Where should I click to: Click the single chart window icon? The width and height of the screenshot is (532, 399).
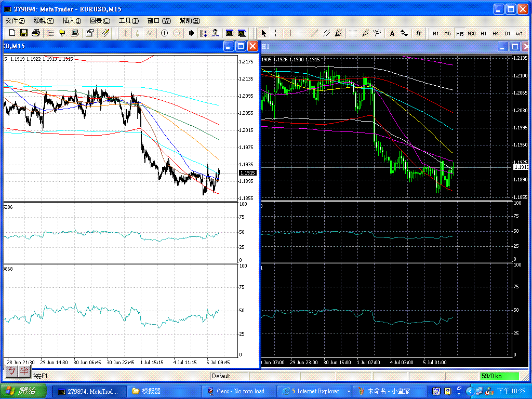(230, 33)
